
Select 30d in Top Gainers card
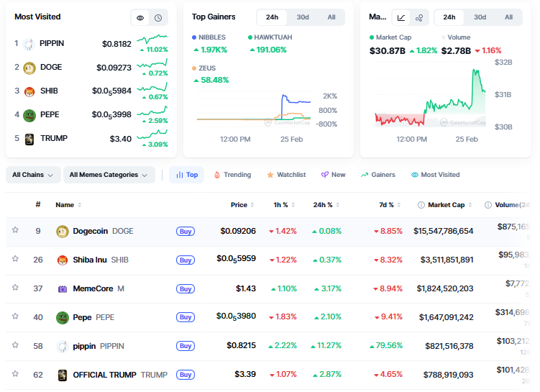(303, 17)
